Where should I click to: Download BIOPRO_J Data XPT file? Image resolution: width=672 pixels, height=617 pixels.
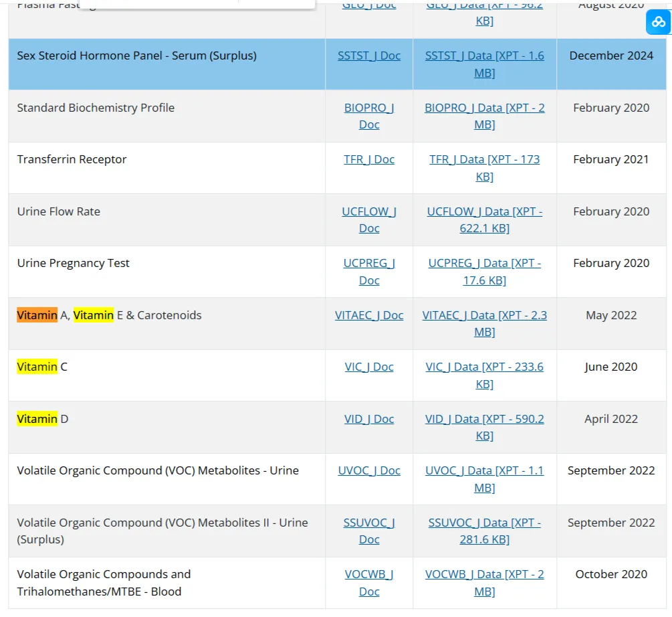tap(484, 116)
